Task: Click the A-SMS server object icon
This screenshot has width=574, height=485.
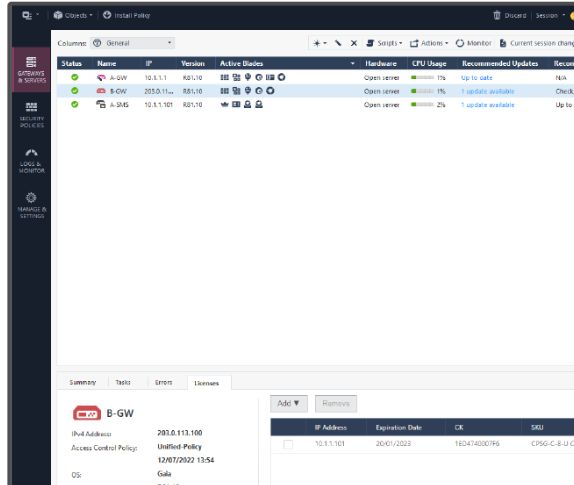Action: coord(101,104)
